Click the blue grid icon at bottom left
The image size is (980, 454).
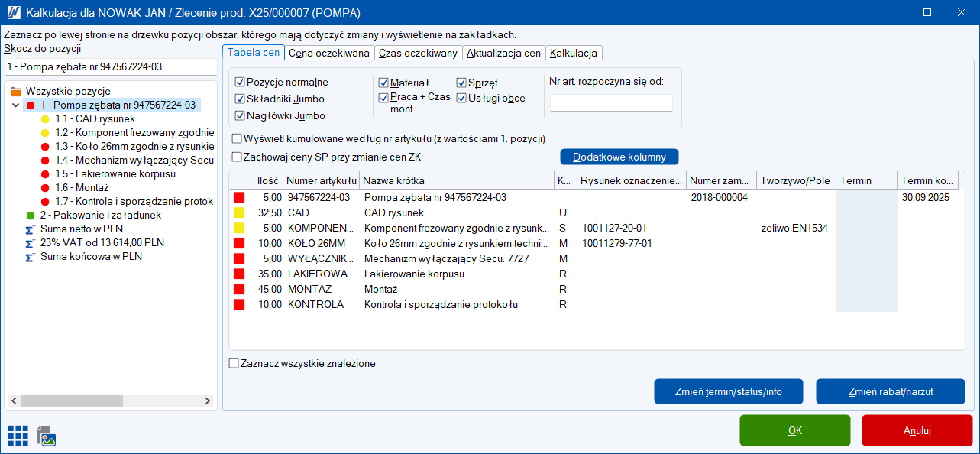pos(18,434)
